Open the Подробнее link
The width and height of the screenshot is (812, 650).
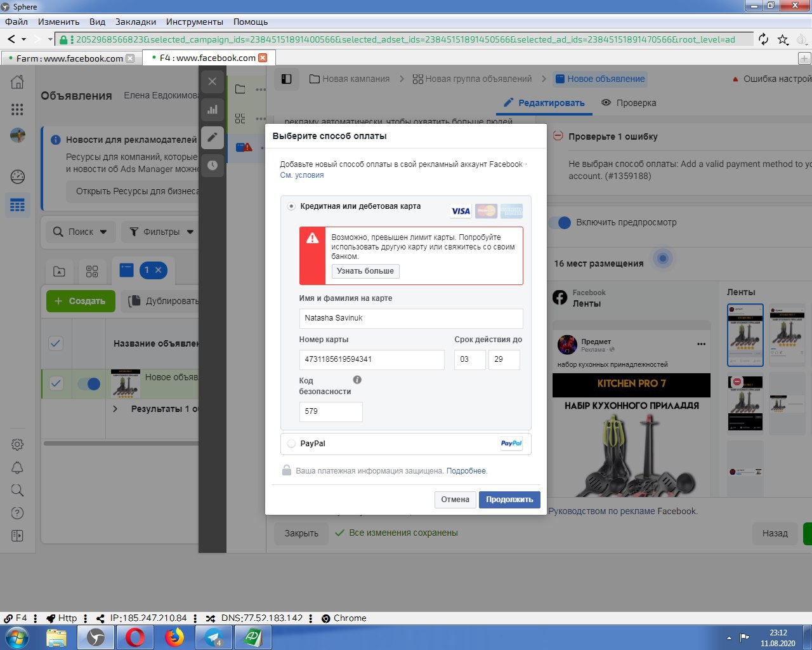click(x=466, y=471)
